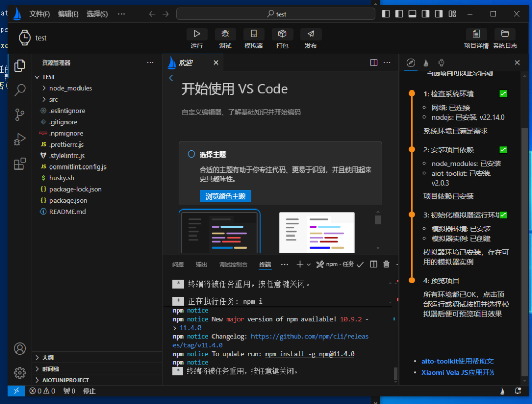Image resolution: width=532 pixels, height=404 pixels.
Task: Open 选择(S) menu
Action: coord(97,14)
